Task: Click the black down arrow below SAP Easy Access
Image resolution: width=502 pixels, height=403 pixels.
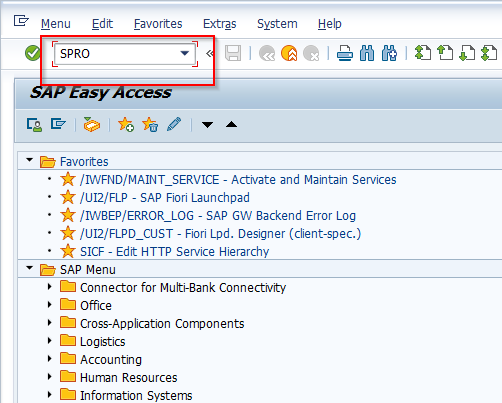Action: pos(207,125)
